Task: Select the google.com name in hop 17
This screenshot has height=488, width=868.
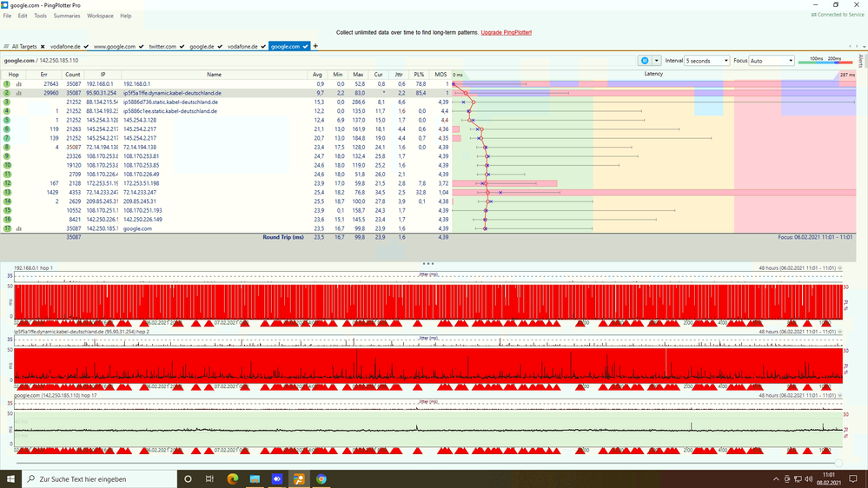Action: 137,228
